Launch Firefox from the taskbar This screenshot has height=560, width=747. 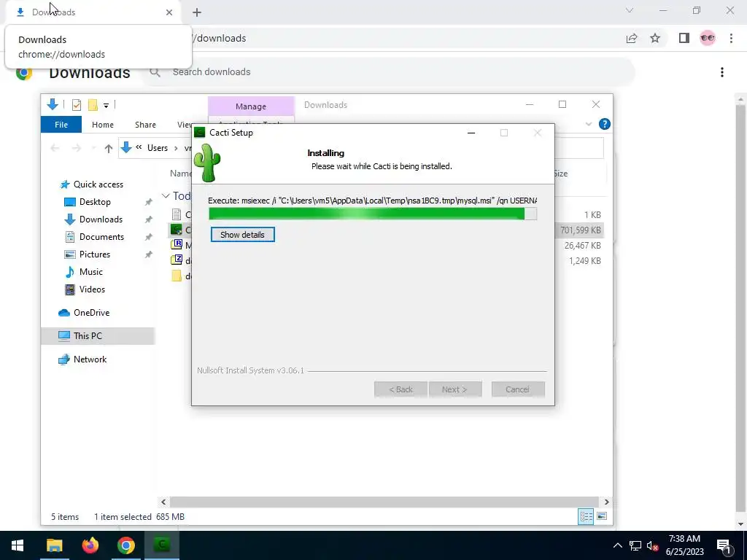pyautogui.click(x=90, y=545)
